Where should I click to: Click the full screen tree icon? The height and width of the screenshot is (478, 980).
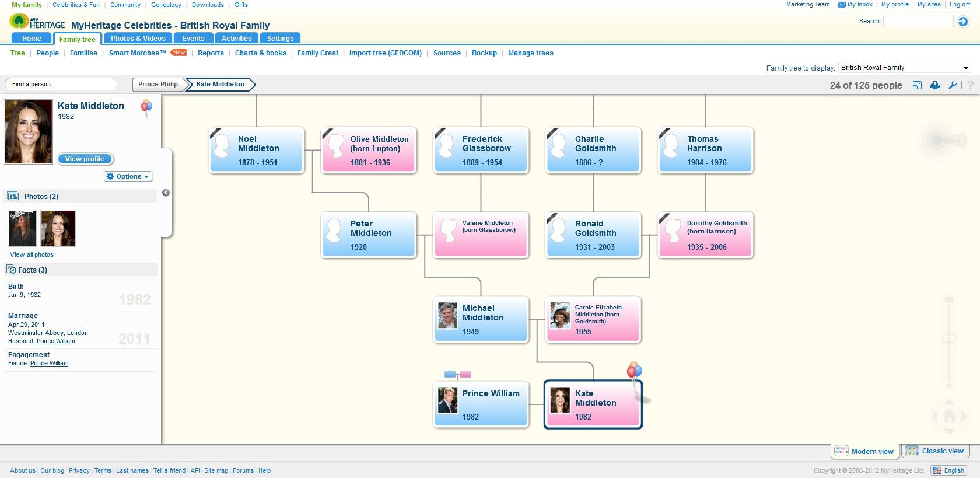point(917,85)
